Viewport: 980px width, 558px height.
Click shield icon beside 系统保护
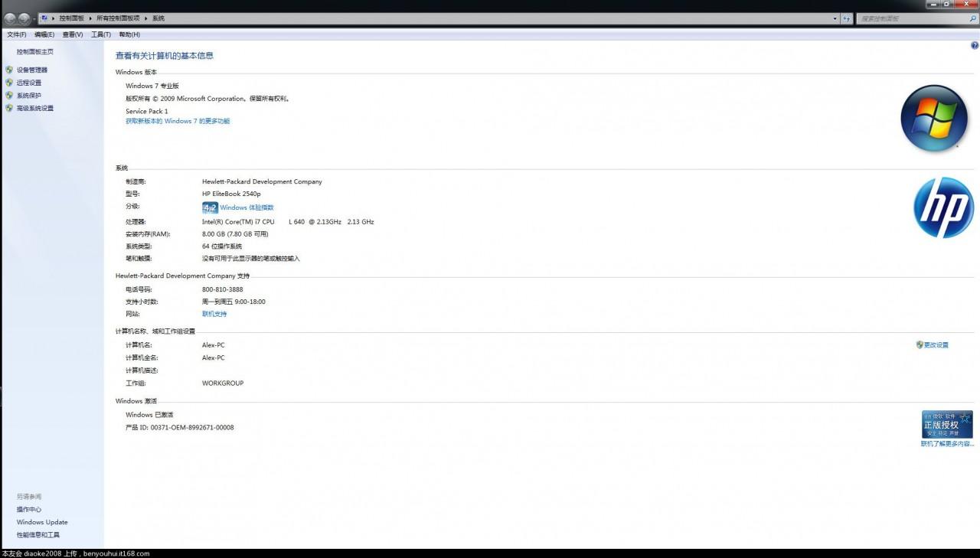point(9,96)
